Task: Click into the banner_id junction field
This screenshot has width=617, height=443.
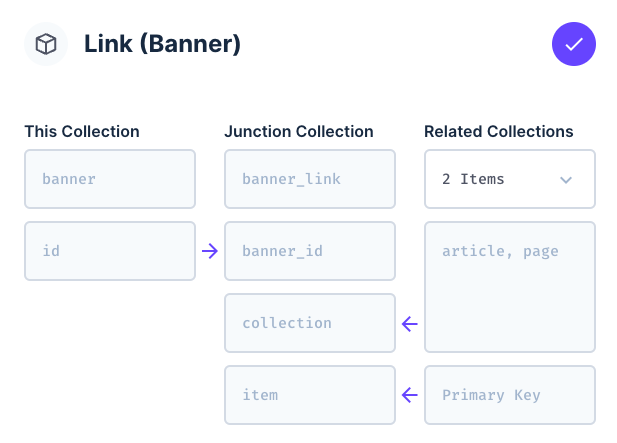Action: (x=310, y=251)
